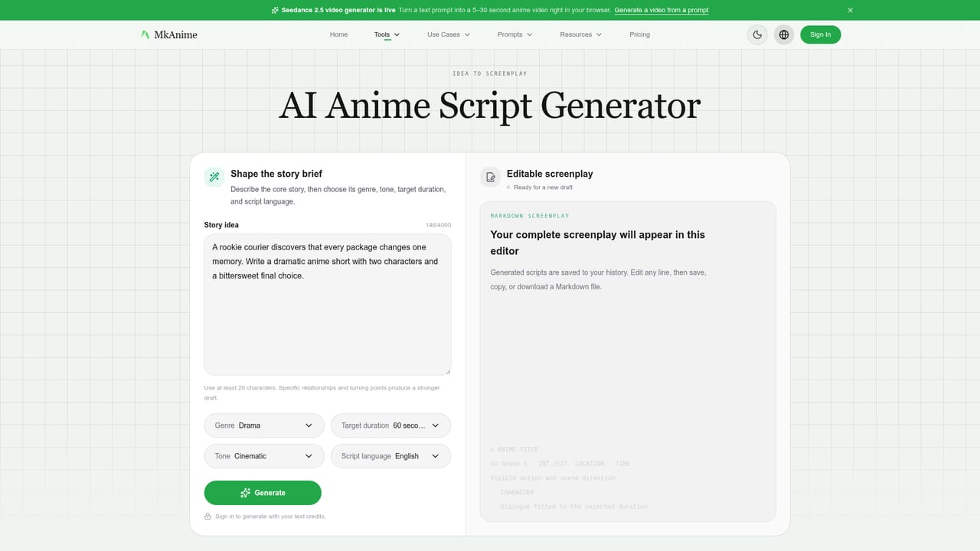Close the green announcement banner

(850, 10)
